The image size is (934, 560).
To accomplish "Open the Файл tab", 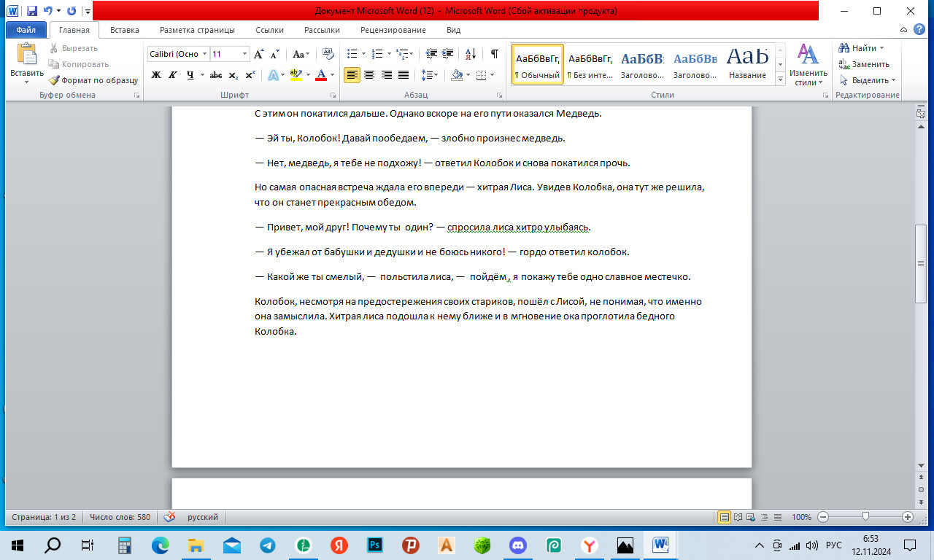I will [x=26, y=30].
